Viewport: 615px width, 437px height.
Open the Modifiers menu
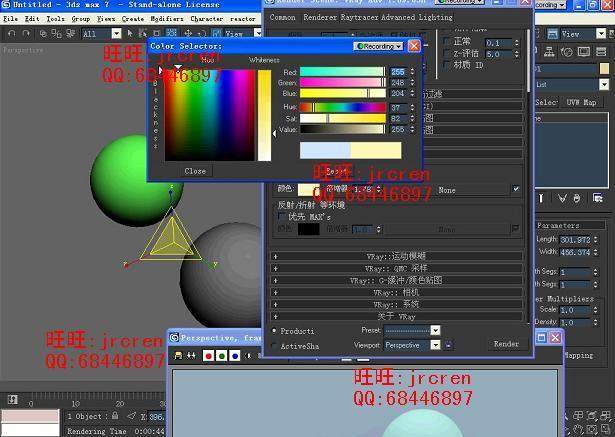pos(167,18)
